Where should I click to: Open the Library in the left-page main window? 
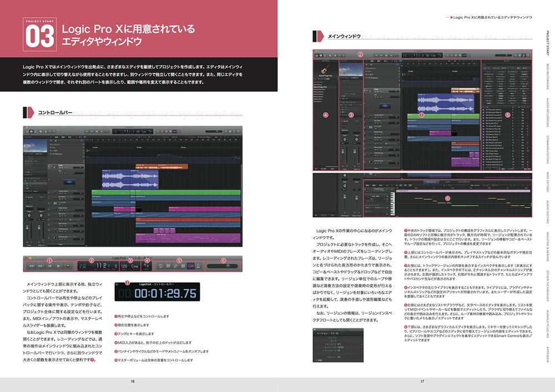pos(27,132)
